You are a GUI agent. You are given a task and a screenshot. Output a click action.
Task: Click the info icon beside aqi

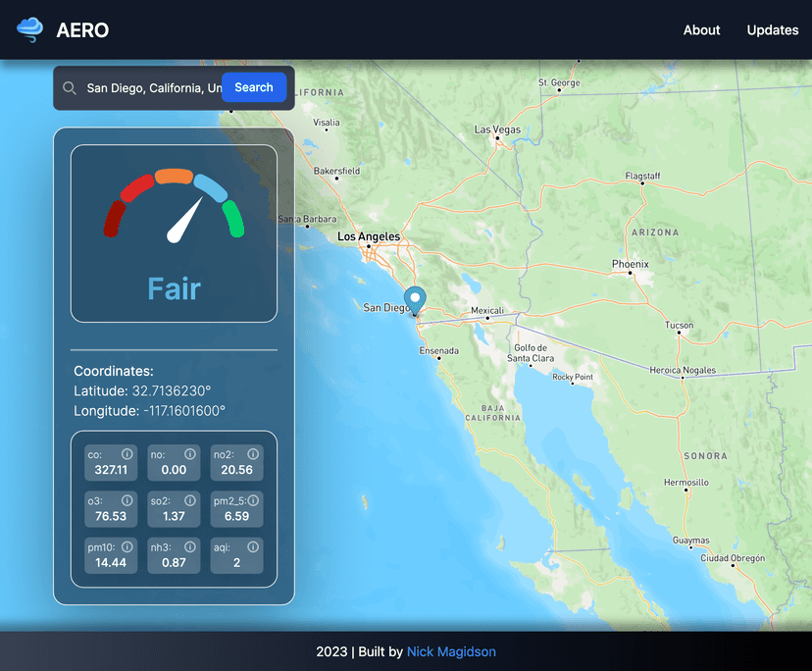click(x=253, y=546)
